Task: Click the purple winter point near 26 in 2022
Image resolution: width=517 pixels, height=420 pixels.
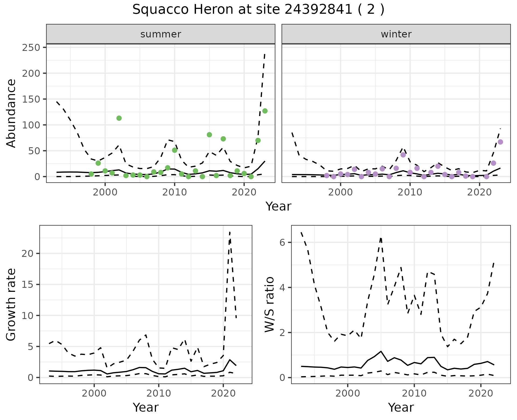Action: [493, 163]
